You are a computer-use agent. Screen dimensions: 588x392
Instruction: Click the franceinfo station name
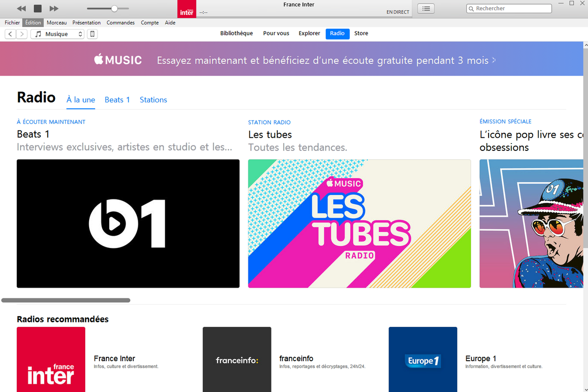pyautogui.click(x=296, y=358)
